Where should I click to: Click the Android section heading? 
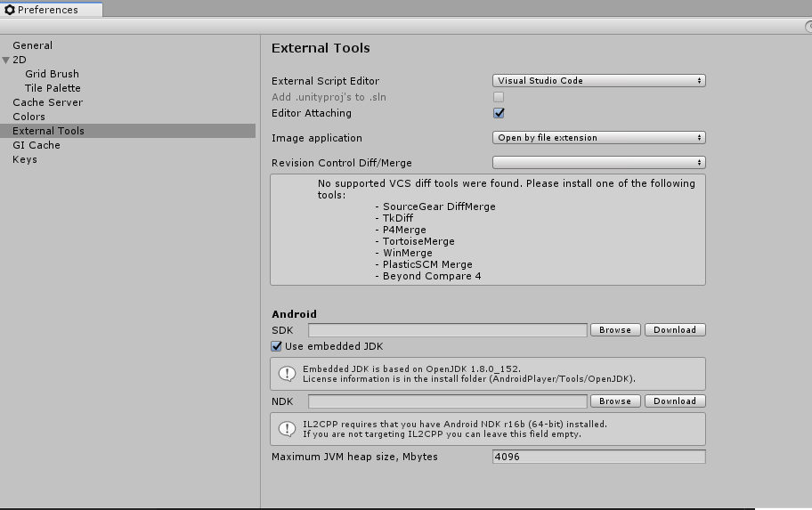pyautogui.click(x=294, y=314)
